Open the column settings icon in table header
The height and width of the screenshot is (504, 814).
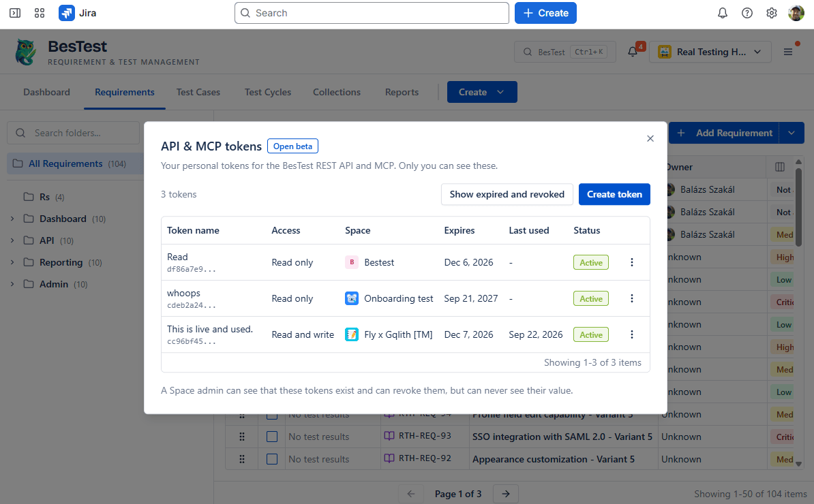click(x=780, y=167)
